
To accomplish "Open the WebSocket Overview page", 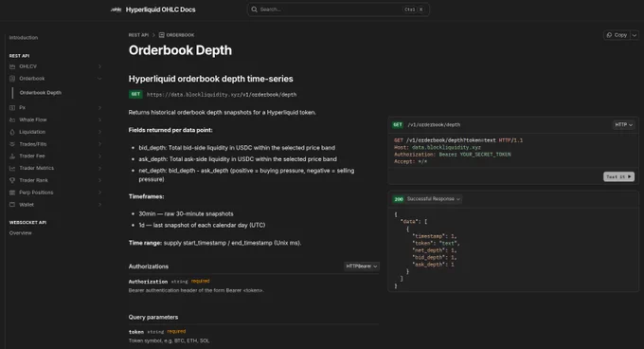I will (21, 233).
